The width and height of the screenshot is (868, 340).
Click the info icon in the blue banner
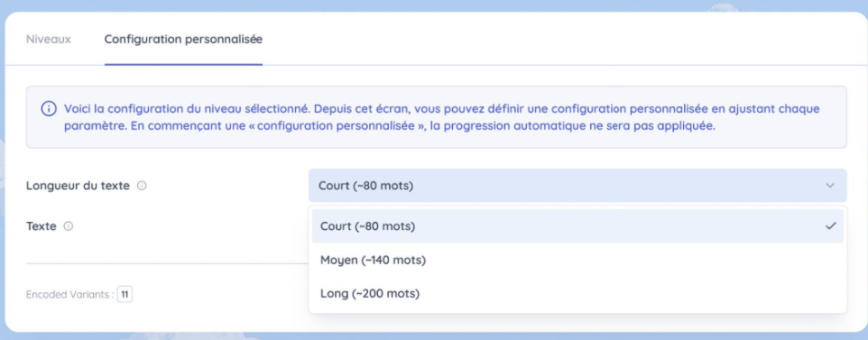[x=49, y=108]
